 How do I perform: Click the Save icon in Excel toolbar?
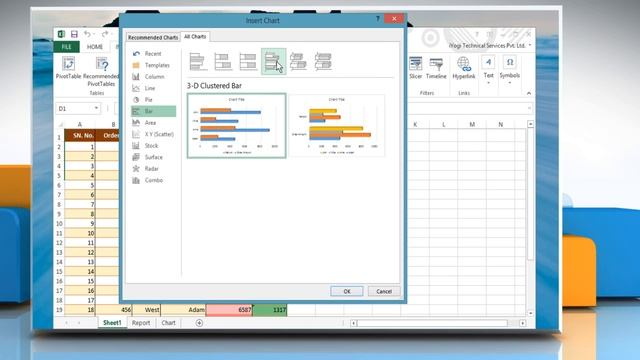click(74, 34)
